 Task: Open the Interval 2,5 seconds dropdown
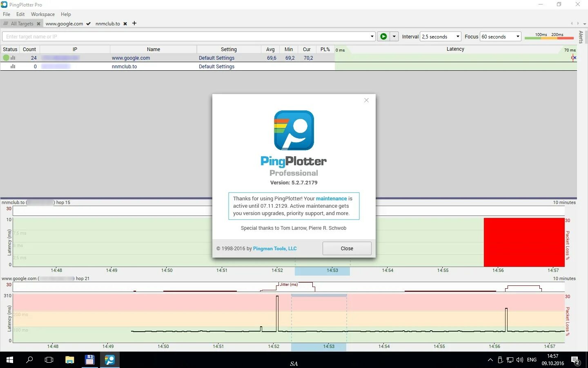(x=441, y=36)
